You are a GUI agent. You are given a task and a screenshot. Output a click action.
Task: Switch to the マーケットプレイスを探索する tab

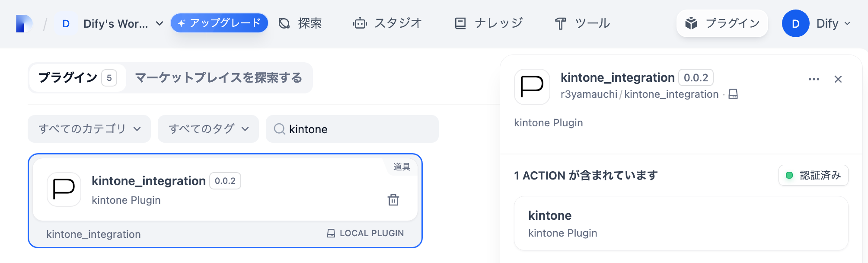coord(220,78)
